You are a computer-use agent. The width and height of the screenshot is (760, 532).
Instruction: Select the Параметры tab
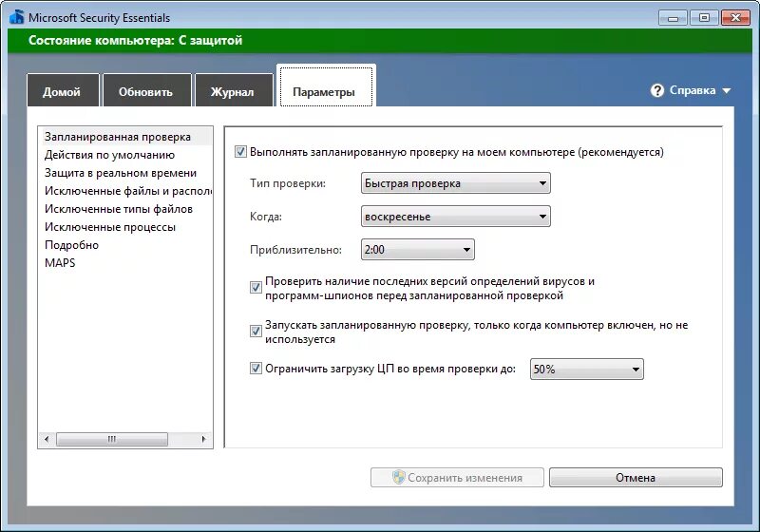(x=326, y=85)
